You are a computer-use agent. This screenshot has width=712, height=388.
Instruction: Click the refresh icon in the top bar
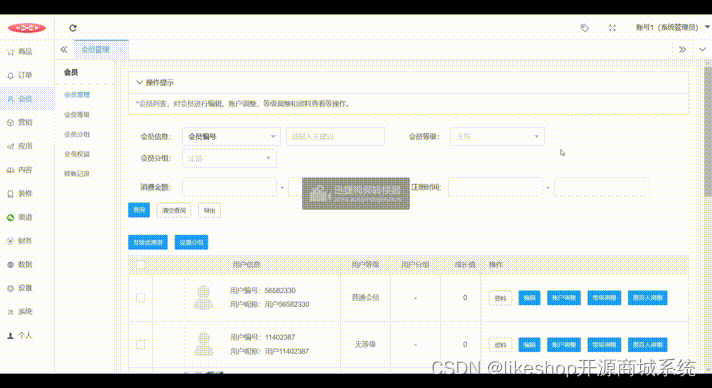click(x=73, y=28)
